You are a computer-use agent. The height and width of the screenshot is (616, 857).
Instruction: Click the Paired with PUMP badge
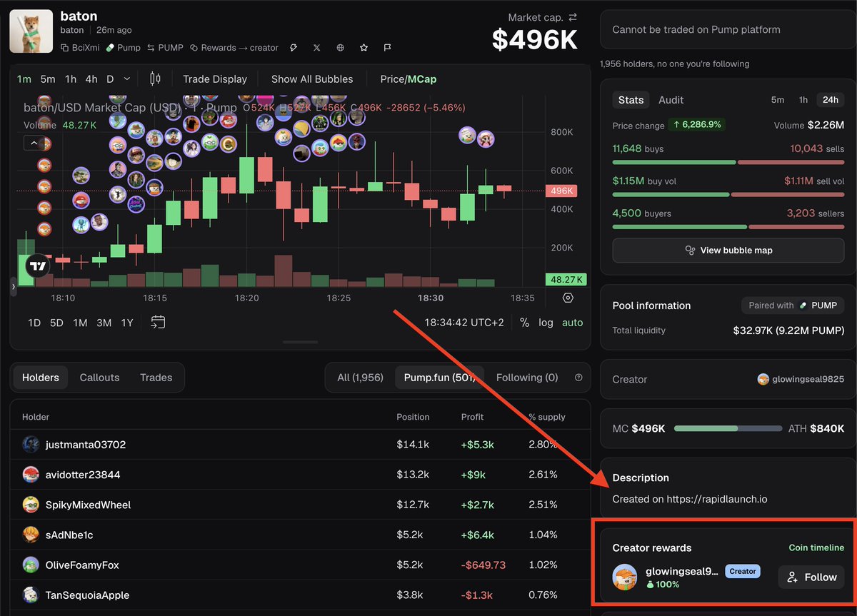793,306
